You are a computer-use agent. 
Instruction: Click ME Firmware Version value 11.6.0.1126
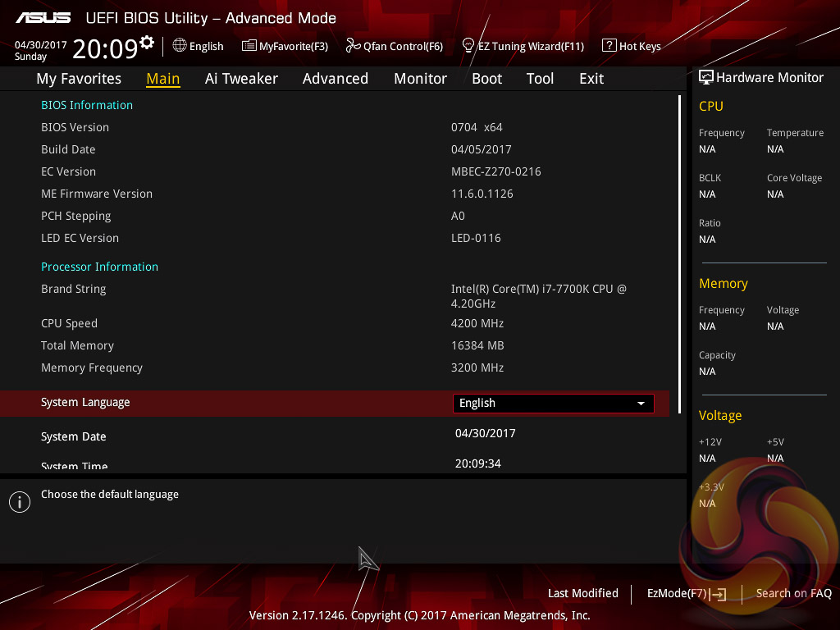click(x=482, y=194)
